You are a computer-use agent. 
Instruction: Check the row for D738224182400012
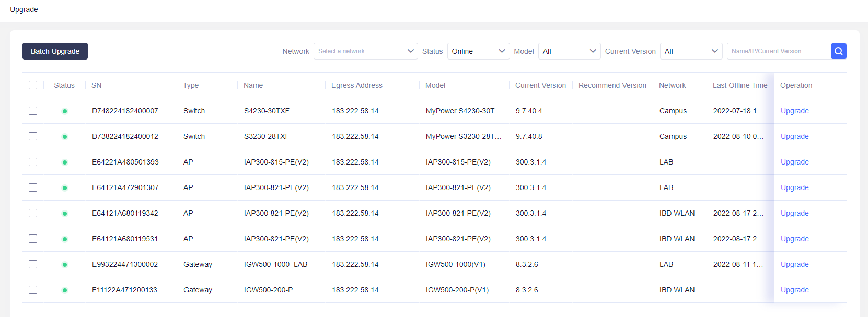pyautogui.click(x=33, y=136)
